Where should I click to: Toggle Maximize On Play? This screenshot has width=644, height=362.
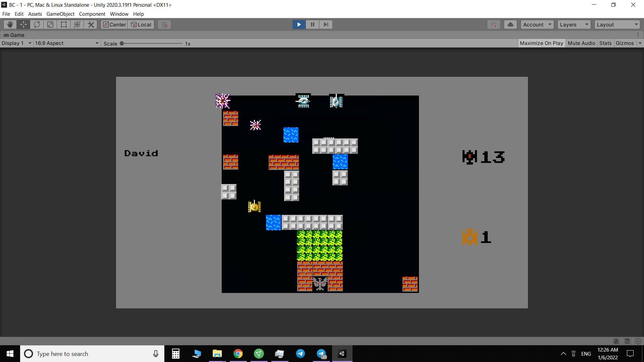click(x=541, y=43)
